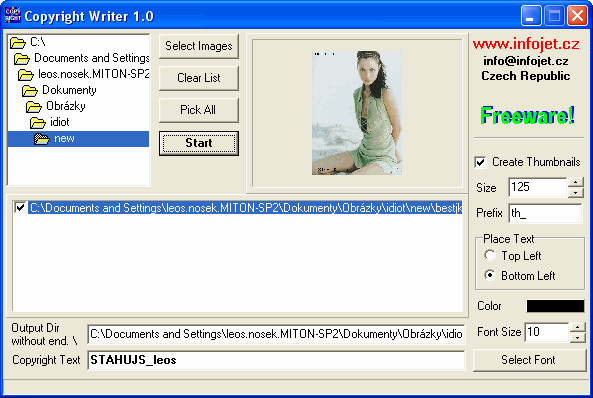Increase thumbnail Size with up arrow
Viewport: 593px width, 398px height.
click(x=575, y=182)
